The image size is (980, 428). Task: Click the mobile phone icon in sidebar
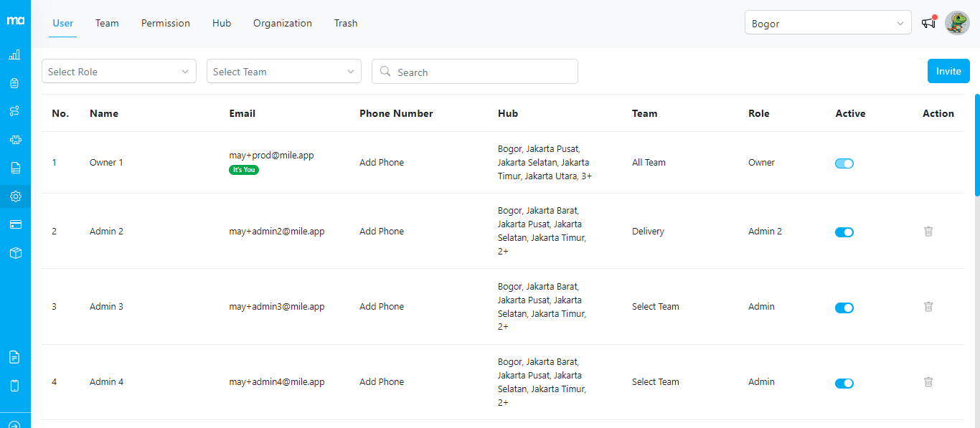[15, 386]
